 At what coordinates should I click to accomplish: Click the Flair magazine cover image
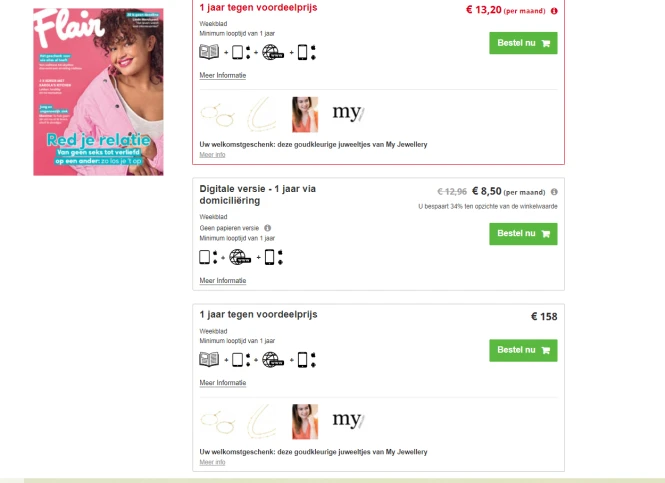pyautogui.click(x=98, y=92)
